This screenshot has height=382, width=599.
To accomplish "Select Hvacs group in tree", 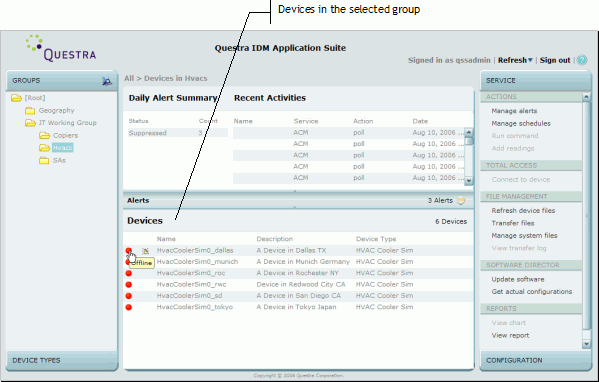I will point(63,147).
